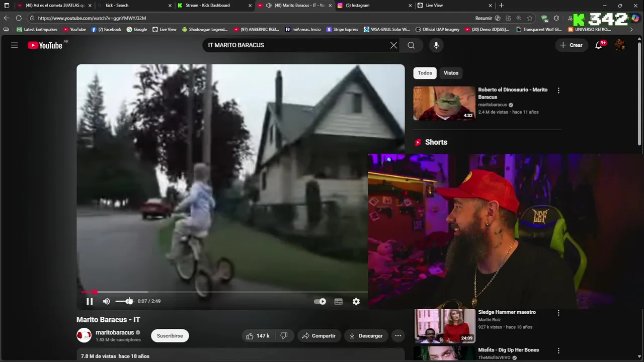Click the search magnifier button
644x362 pixels.
click(411, 45)
